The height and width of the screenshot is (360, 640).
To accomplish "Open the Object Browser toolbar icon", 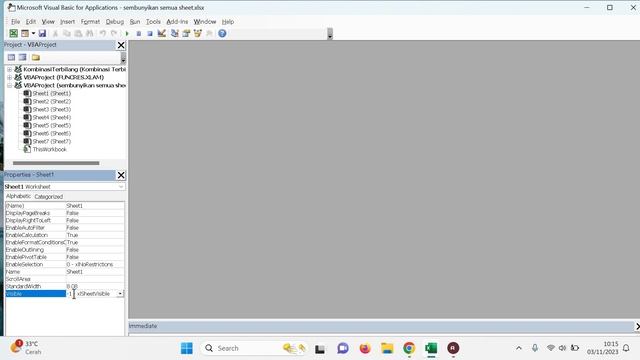I will click(198, 33).
